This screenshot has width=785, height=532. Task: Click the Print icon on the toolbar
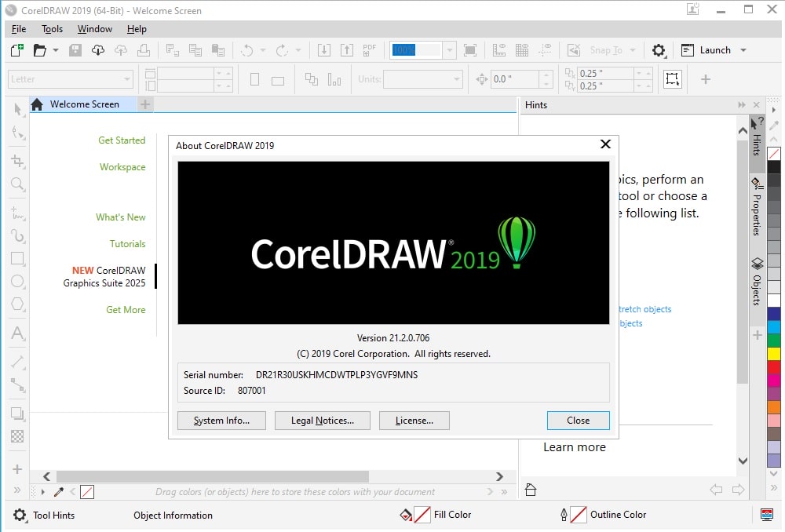145,49
